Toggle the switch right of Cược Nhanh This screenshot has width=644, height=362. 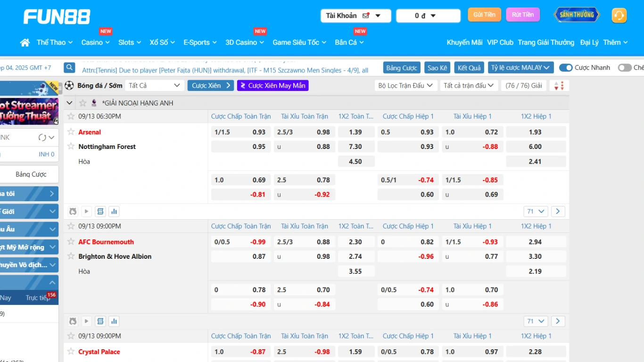624,68
